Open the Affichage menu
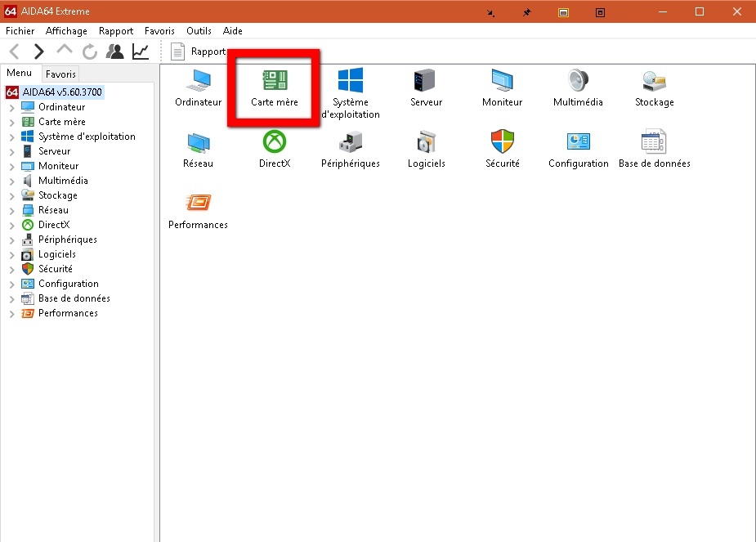Screen dimensions: 756x542 click(66, 31)
